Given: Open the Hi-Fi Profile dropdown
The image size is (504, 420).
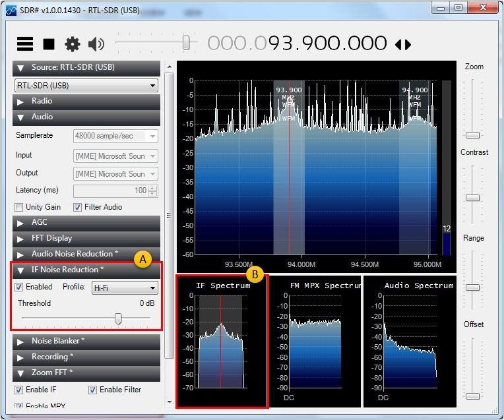Looking at the screenshot, I should coord(125,288).
